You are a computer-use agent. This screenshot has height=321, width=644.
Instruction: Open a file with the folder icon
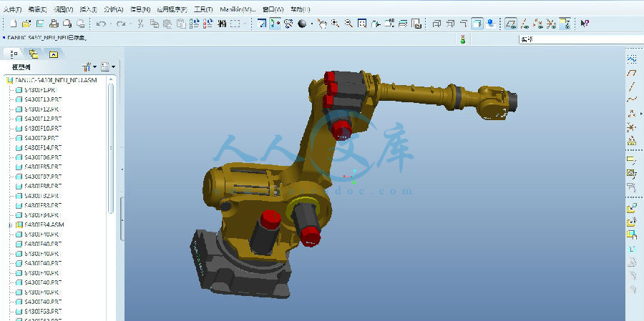coord(28,24)
